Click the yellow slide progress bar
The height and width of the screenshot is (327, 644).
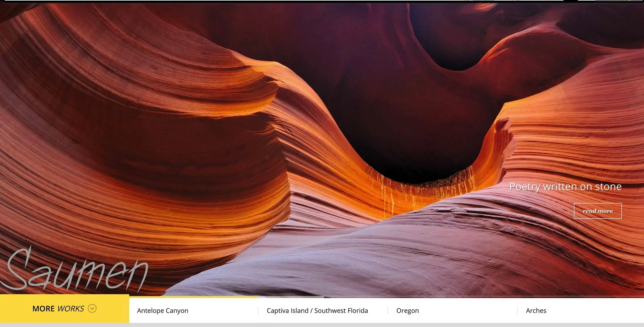point(193,297)
